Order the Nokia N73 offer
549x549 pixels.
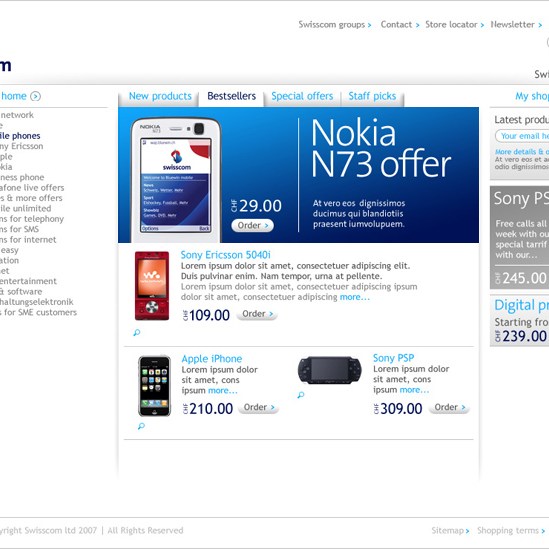tap(252, 225)
